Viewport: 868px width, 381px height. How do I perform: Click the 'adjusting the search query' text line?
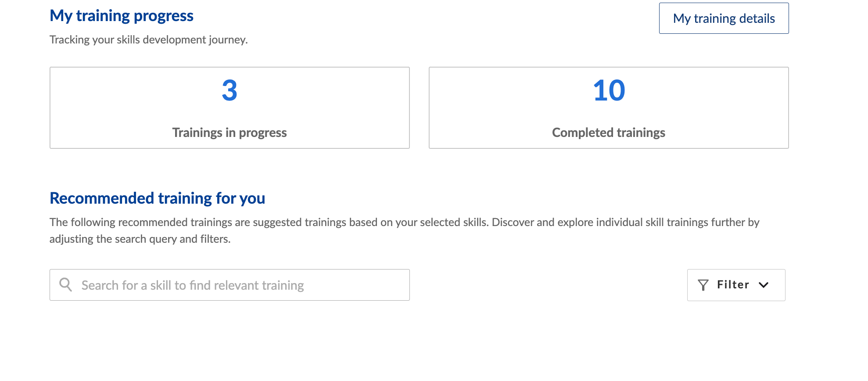coord(140,239)
